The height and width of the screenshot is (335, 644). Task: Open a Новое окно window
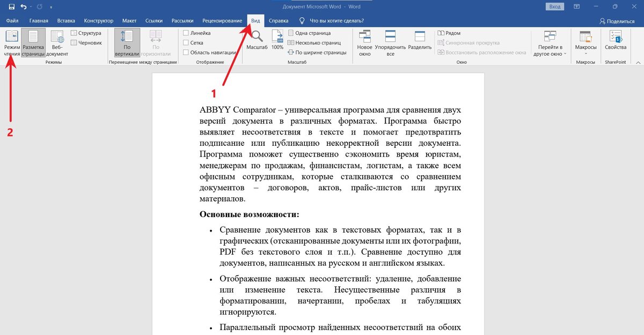[x=365, y=44]
